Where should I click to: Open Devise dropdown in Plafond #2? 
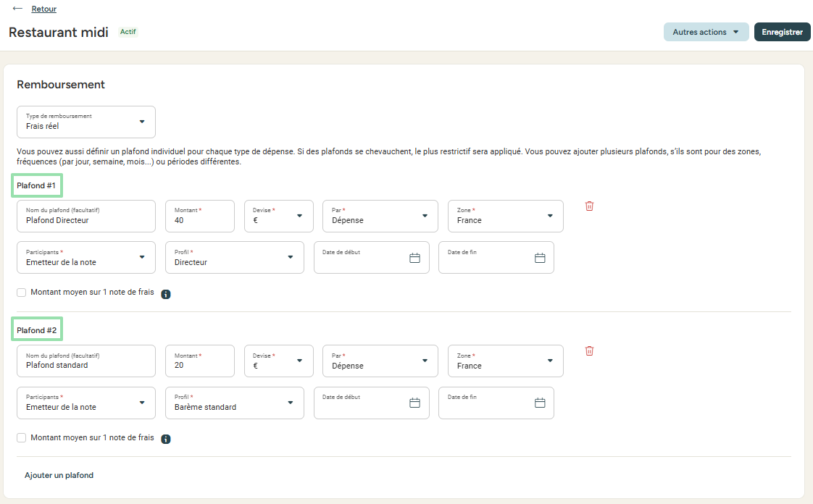[x=279, y=361]
